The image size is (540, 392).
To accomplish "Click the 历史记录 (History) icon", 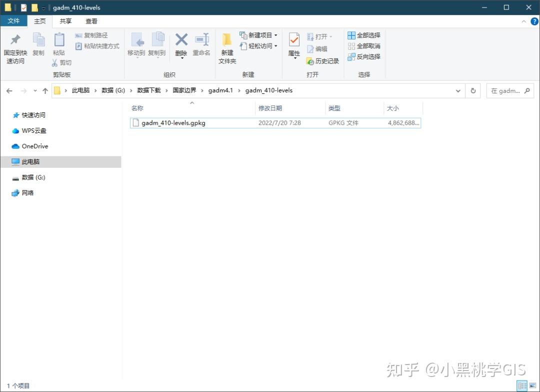I will click(x=322, y=61).
